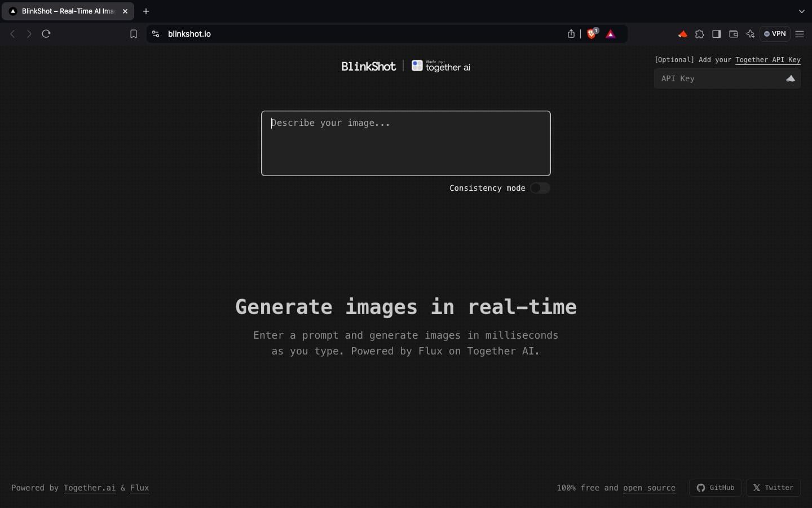This screenshot has width=812, height=508.
Task: Open the tab search dropdown arrow
Action: coord(801,11)
